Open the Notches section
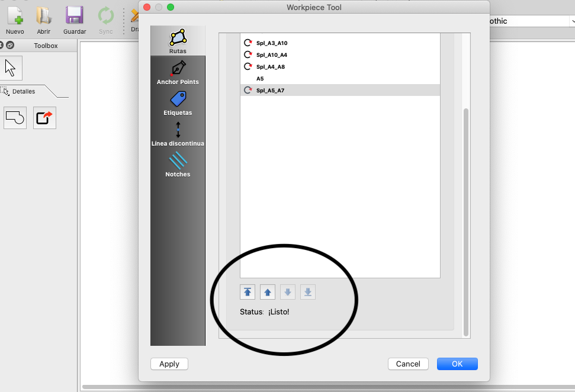The image size is (575, 392). click(178, 165)
